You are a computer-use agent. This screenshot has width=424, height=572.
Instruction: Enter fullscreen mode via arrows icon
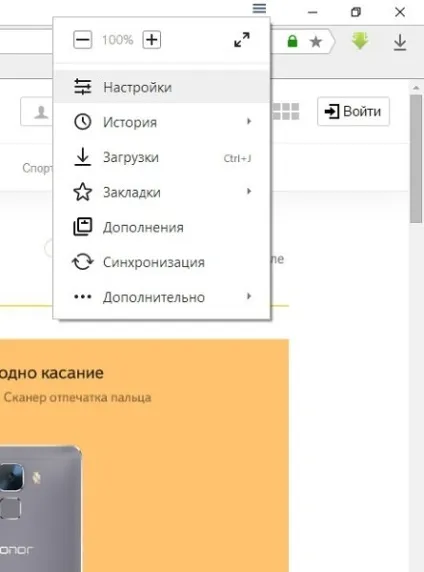click(x=242, y=40)
